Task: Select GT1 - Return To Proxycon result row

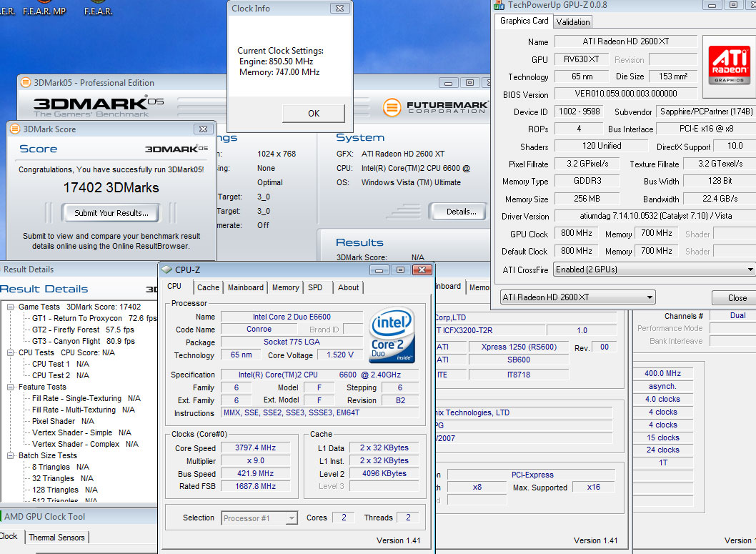Action: [94, 318]
